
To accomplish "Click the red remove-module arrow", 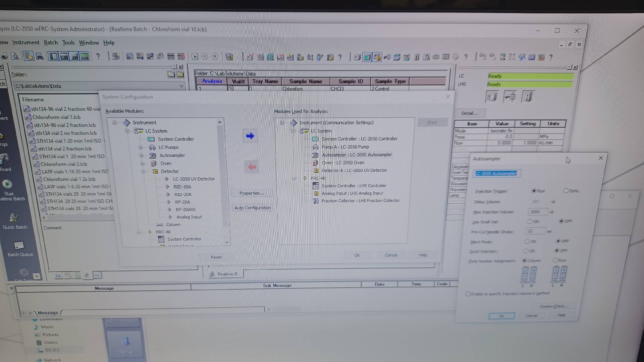I will (251, 167).
